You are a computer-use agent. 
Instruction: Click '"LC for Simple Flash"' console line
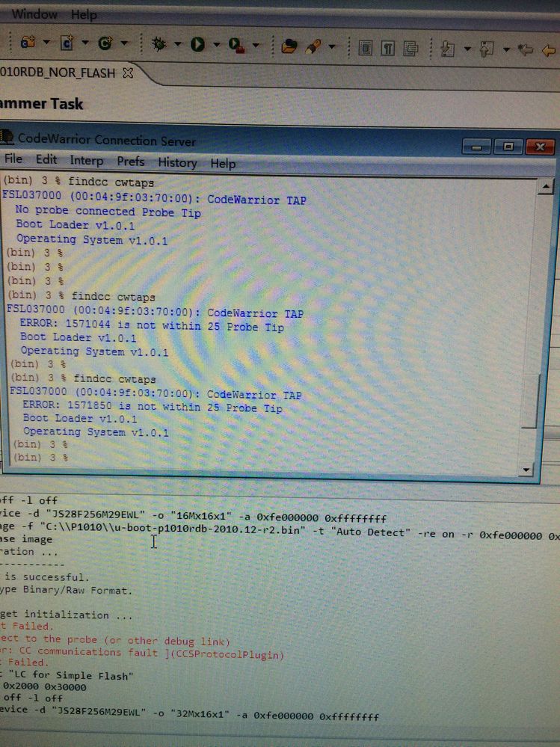point(67,675)
